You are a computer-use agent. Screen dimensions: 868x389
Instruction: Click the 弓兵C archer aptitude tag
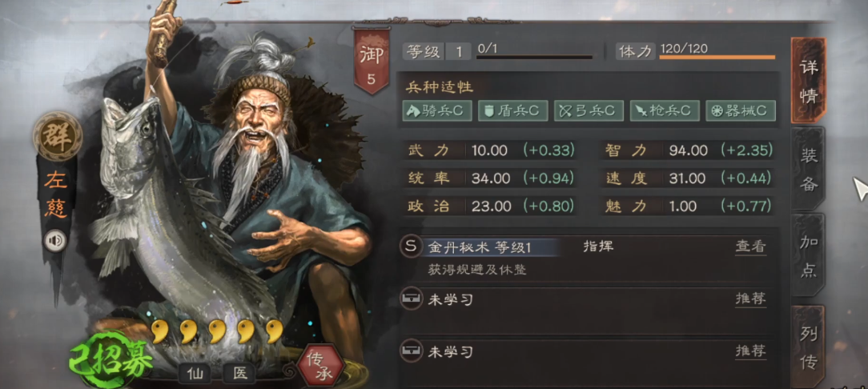(x=589, y=110)
